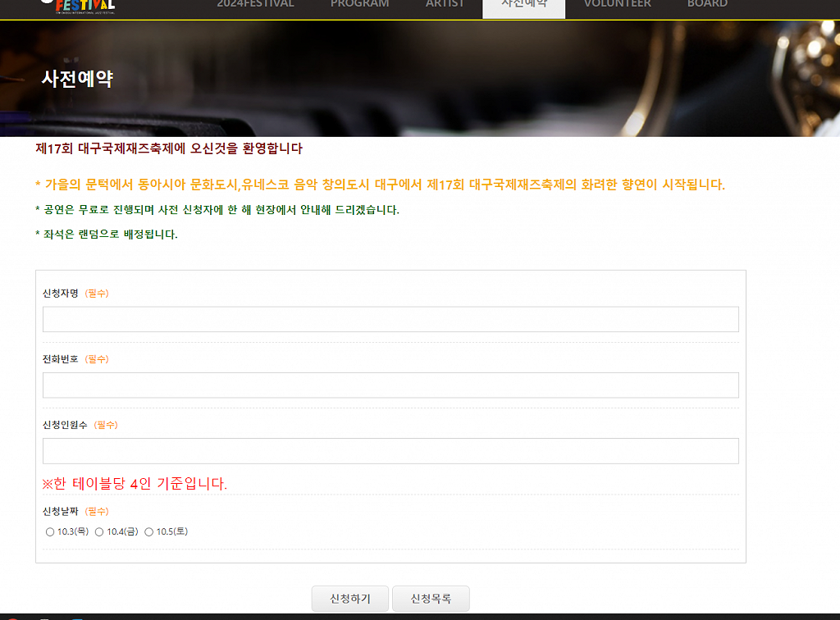
Task: Click the 사전예약 page heading
Action: pos(78,79)
